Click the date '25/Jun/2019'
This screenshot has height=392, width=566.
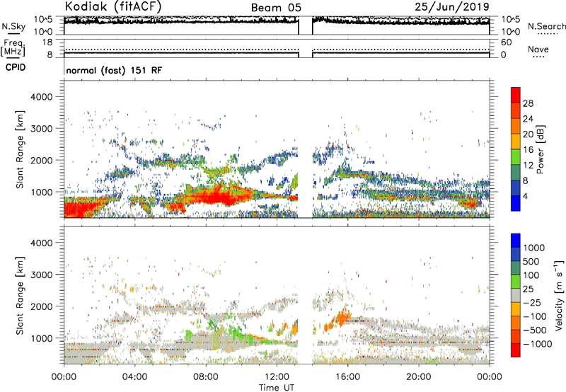coord(452,7)
